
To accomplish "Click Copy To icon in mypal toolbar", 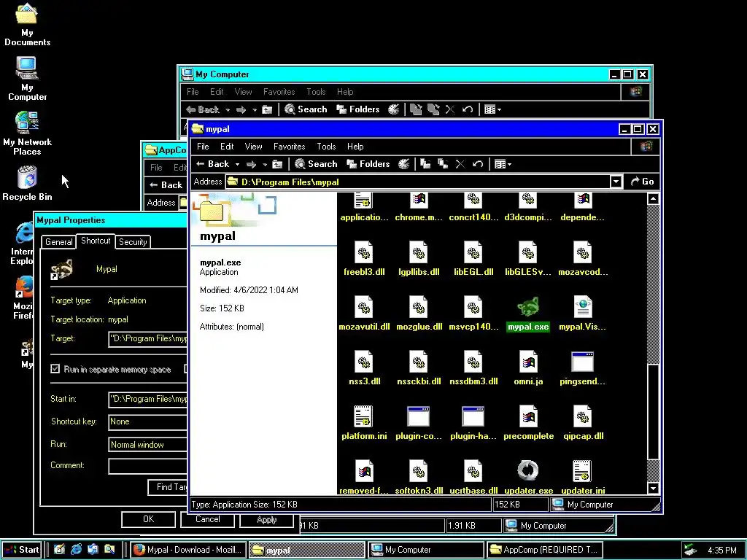I will point(443,164).
